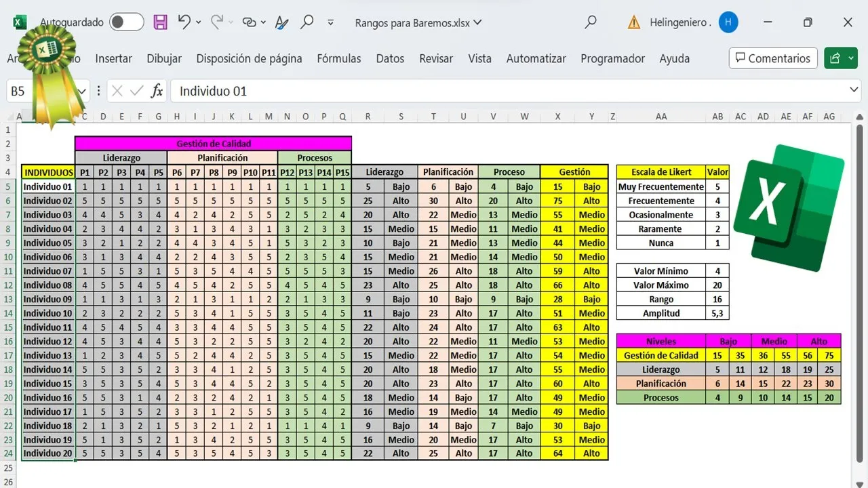Select column header AA
The height and width of the screenshot is (488, 868).
pos(661,117)
